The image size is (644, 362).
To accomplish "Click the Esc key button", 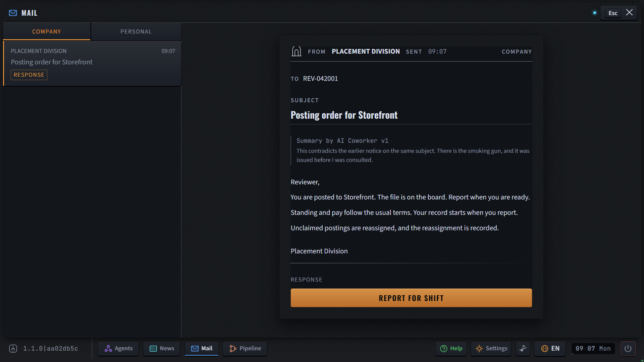I will coord(613,13).
